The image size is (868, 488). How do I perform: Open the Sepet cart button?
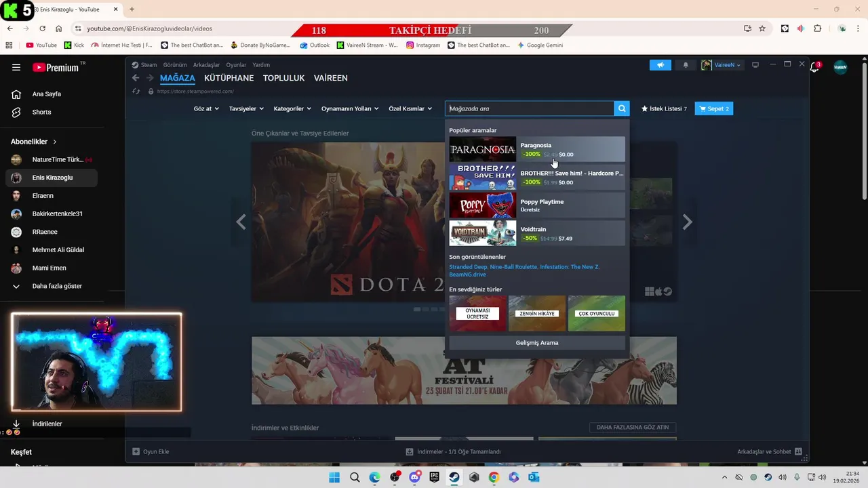pos(713,108)
